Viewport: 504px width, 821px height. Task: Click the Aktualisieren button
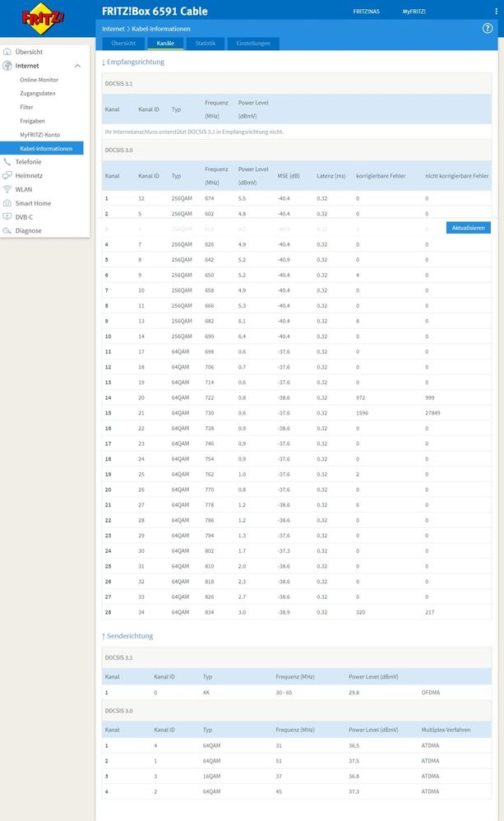[469, 228]
